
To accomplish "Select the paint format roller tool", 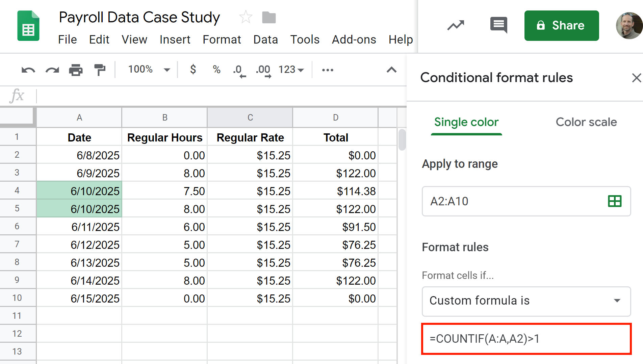I will tap(100, 70).
